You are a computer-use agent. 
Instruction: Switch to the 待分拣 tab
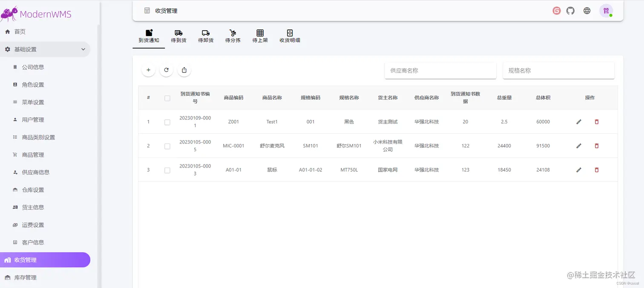pyautogui.click(x=233, y=37)
